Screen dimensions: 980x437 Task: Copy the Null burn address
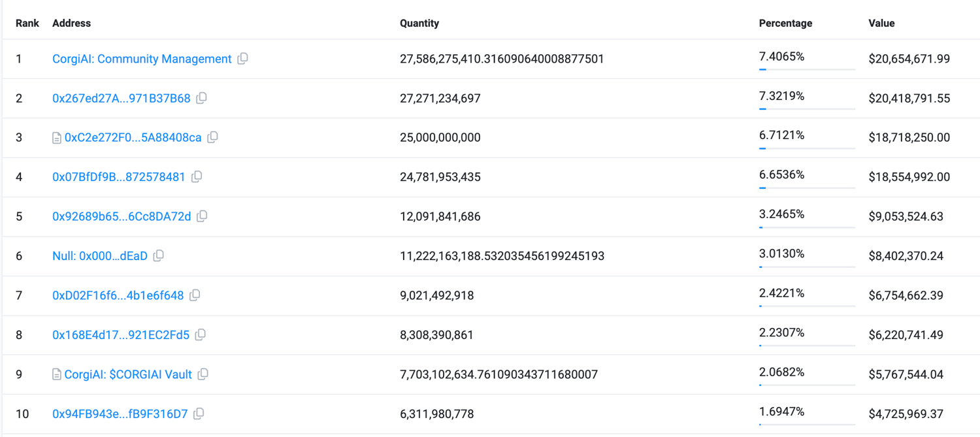[159, 256]
